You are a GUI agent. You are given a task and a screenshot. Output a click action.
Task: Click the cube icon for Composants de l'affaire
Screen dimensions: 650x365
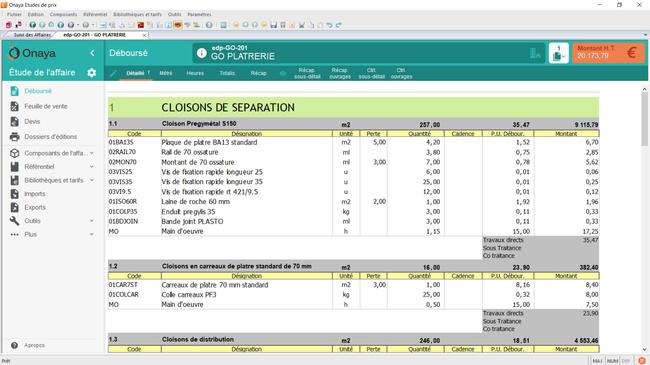click(x=15, y=153)
